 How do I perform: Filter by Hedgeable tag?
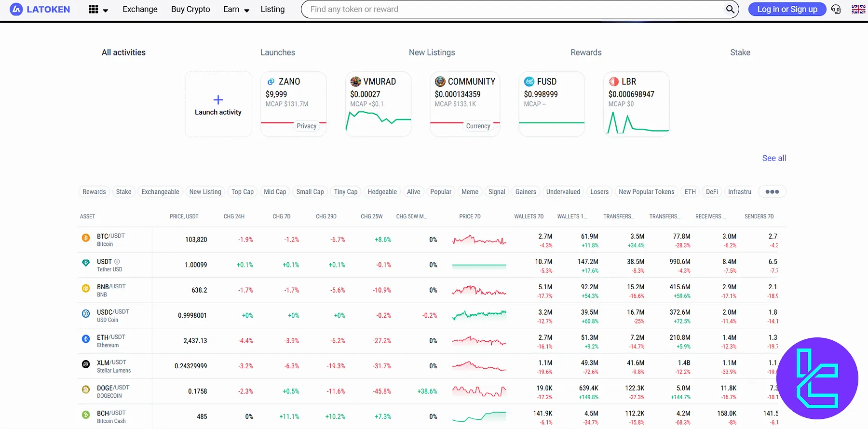tap(382, 191)
